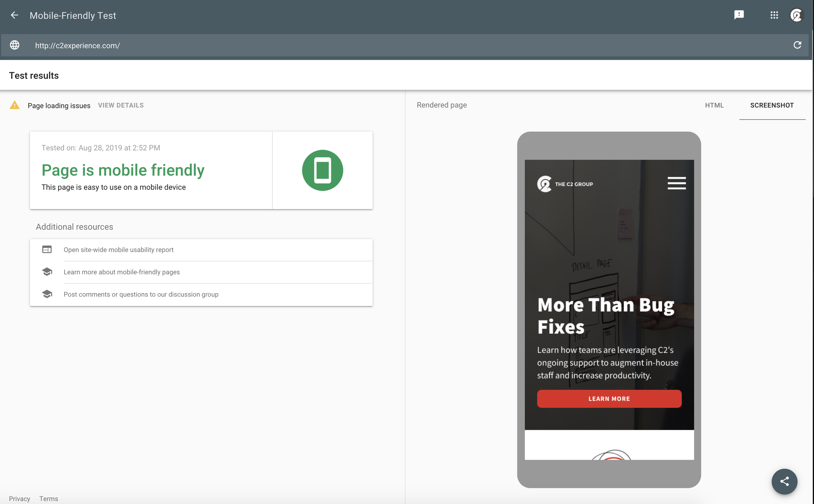Click the share floating button
This screenshot has height=504, width=814.
pos(784,481)
